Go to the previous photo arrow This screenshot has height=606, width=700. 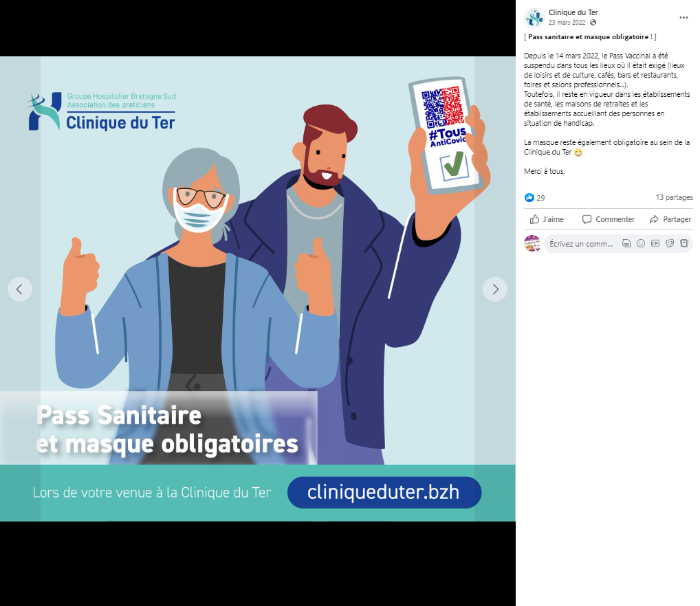[x=20, y=289]
